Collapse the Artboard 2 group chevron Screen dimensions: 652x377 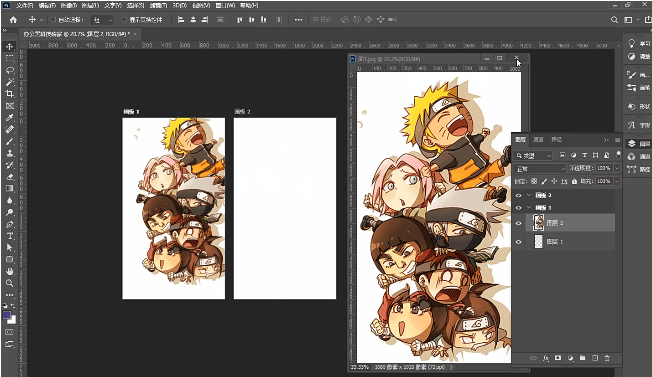click(529, 195)
